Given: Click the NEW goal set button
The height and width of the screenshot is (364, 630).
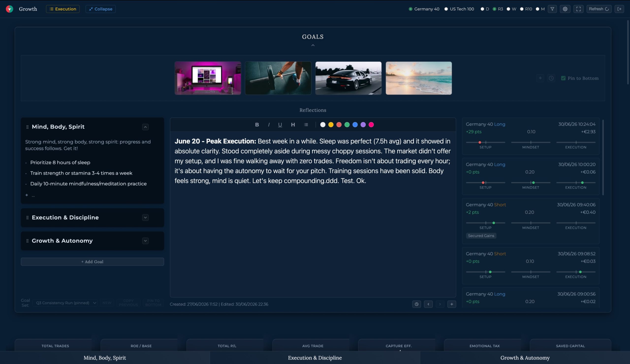Looking at the screenshot, I should 107,303.
